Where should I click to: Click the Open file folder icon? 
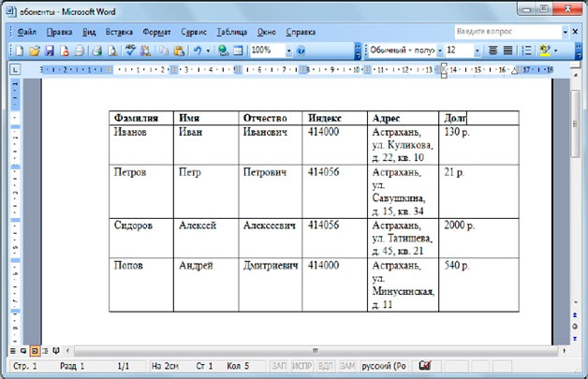click(x=36, y=50)
